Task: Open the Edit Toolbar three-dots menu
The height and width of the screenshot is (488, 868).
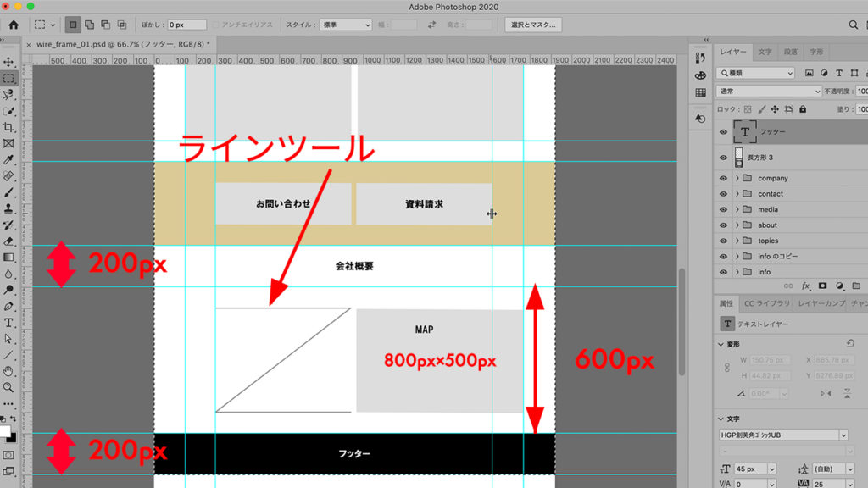Action: [x=8, y=404]
